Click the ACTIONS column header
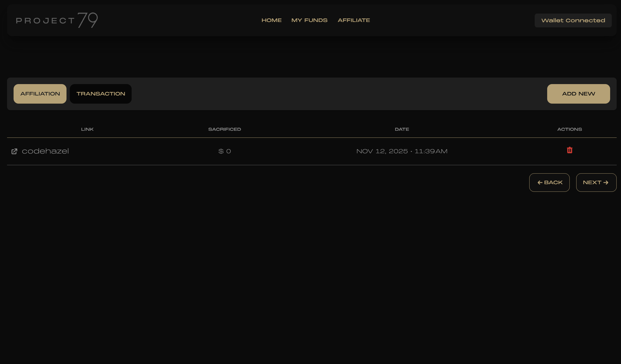 (569, 129)
